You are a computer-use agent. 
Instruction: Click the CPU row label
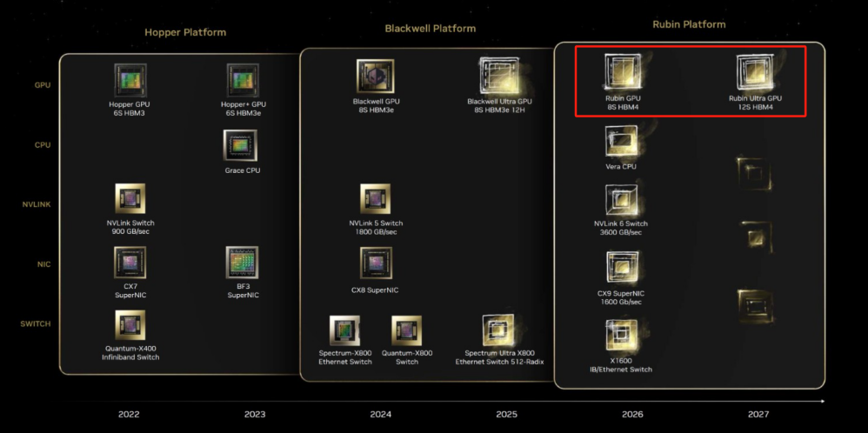(43, 145)
